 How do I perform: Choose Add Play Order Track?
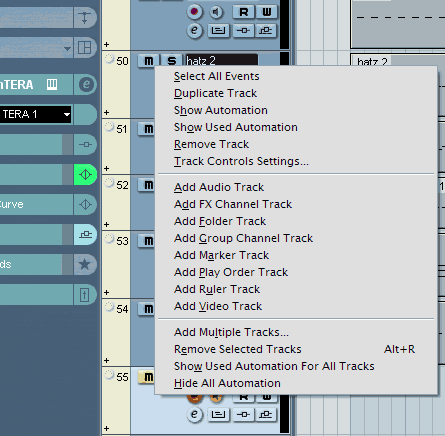(231, 272)
